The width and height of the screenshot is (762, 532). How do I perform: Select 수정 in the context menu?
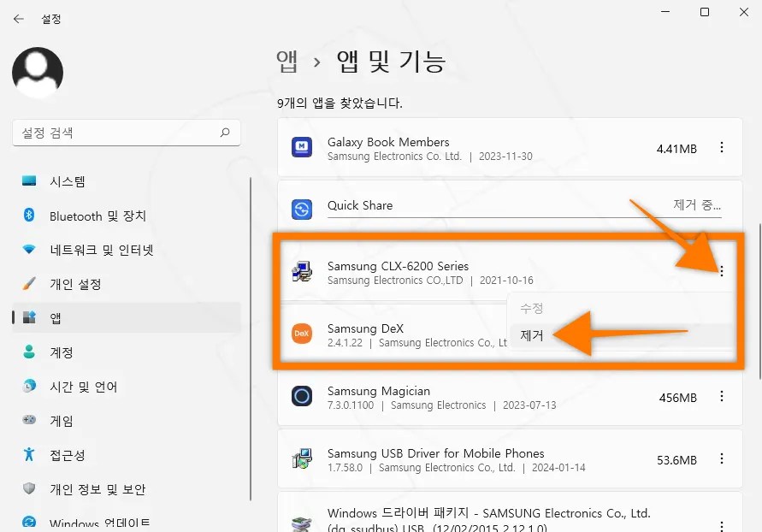(x=532, y=308)
